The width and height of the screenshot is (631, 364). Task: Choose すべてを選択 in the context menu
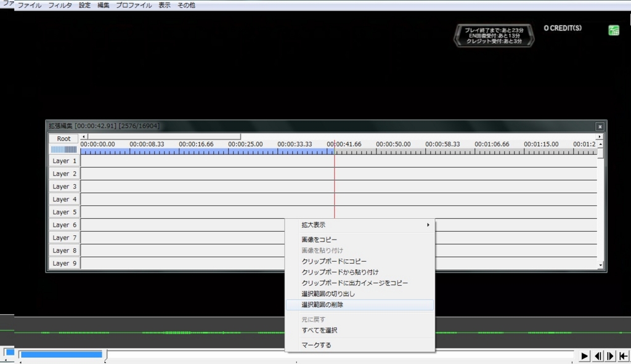click(x=359, y=330)
